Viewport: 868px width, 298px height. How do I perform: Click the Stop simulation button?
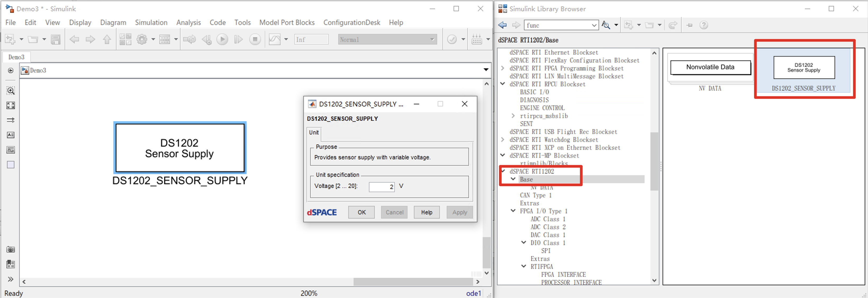(x=255, y=39)
